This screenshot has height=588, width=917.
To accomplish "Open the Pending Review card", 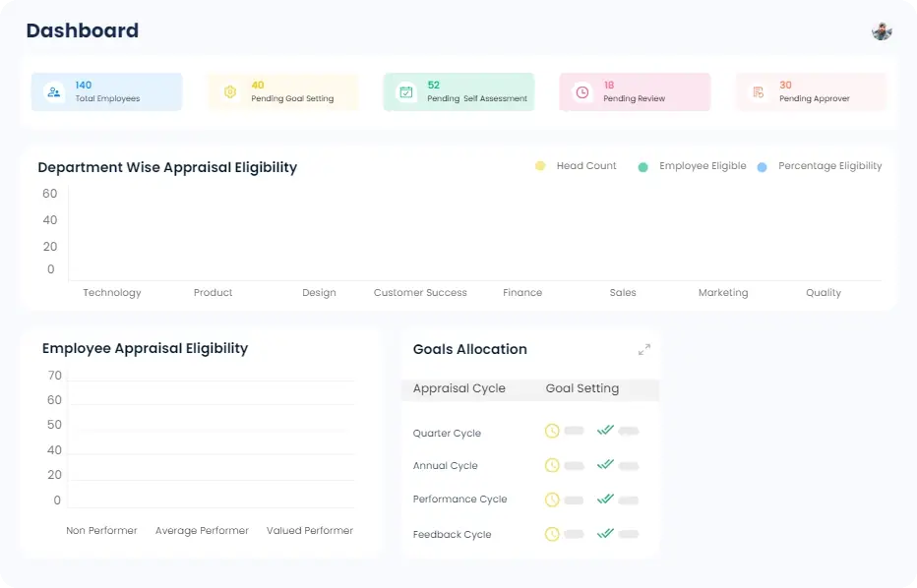I will click(x=636, y=91).
